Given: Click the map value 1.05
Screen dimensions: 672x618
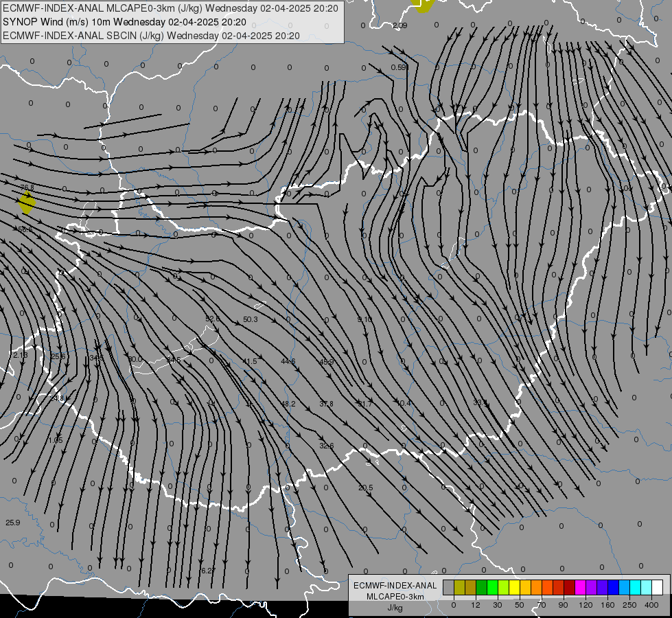Looking at the screenshot, I should [x=56, y=440].
